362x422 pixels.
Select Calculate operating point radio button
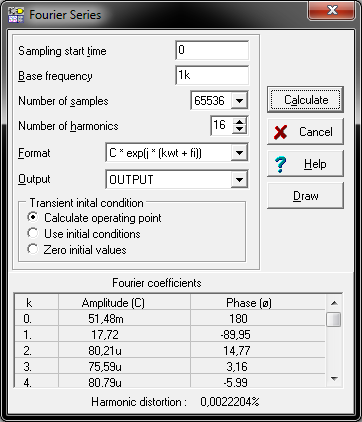pyautogui.click(x=33, y=217)
